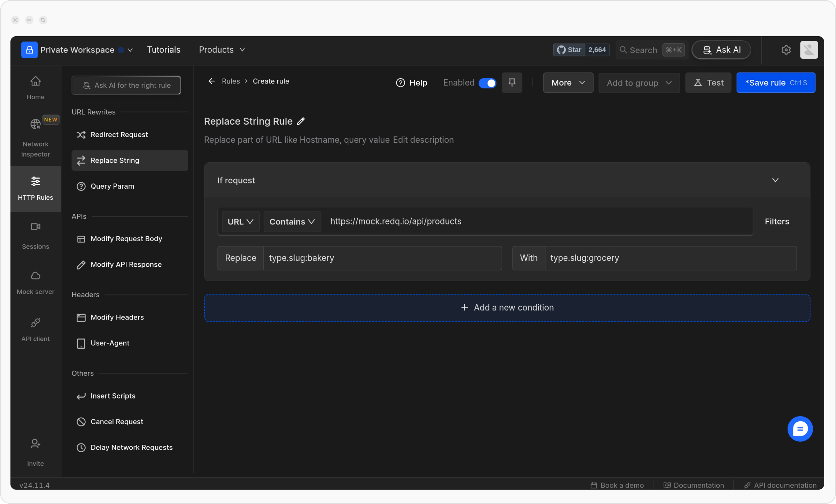Click the pencil icon beside rule title
This screenshot has width=836, height=504.
click(x=301, y=121)
